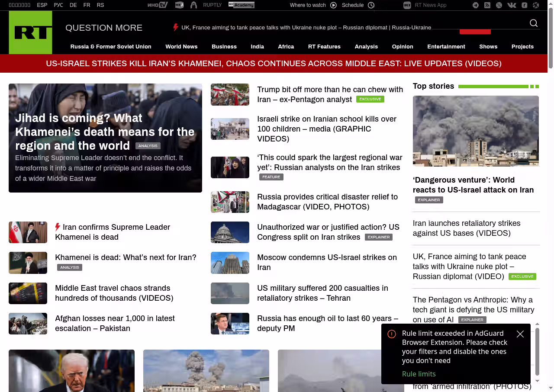Click the RT green logo
554x392 pixels.
point(30,32)
